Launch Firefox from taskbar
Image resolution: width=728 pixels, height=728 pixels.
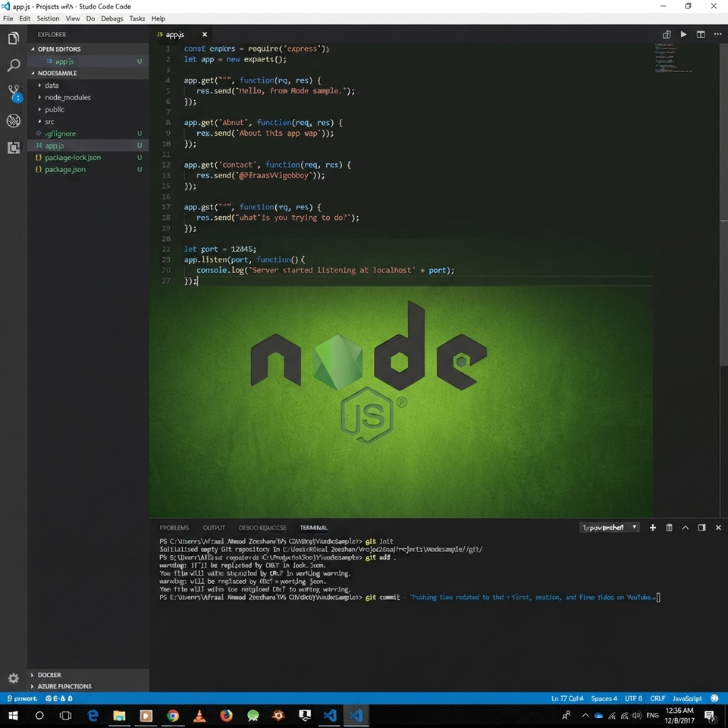[x=226, y=715]
